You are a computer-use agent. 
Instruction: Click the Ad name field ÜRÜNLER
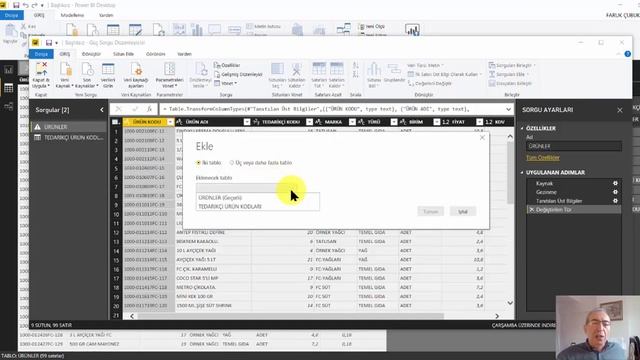coord(573,146)
